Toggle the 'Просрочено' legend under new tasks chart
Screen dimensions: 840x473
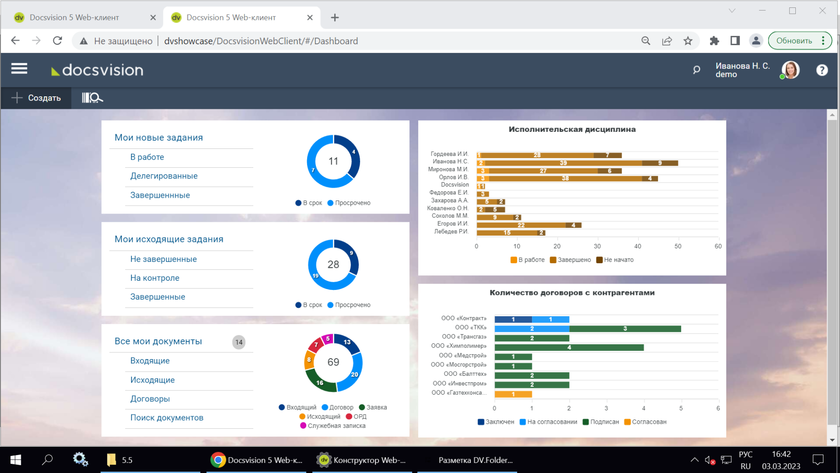348,203
